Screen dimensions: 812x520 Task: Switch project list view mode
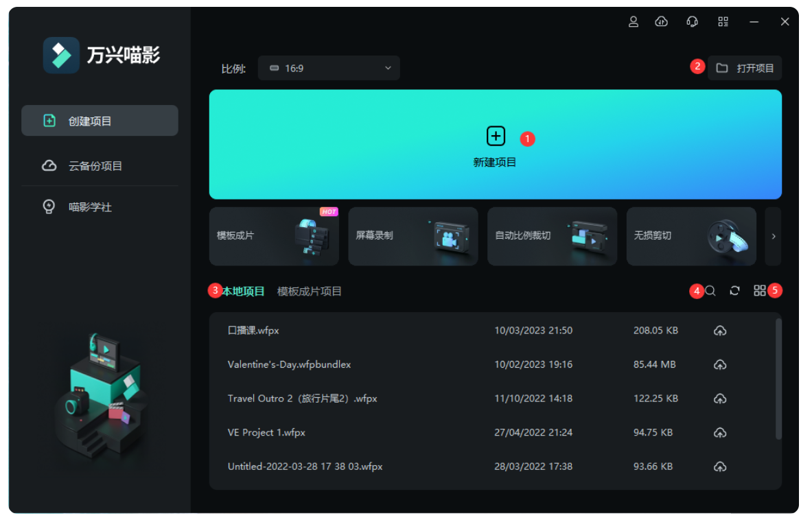[761, 290]
